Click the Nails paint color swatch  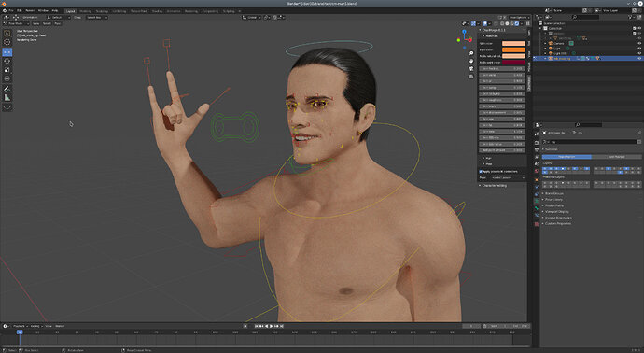pos(513,62)
